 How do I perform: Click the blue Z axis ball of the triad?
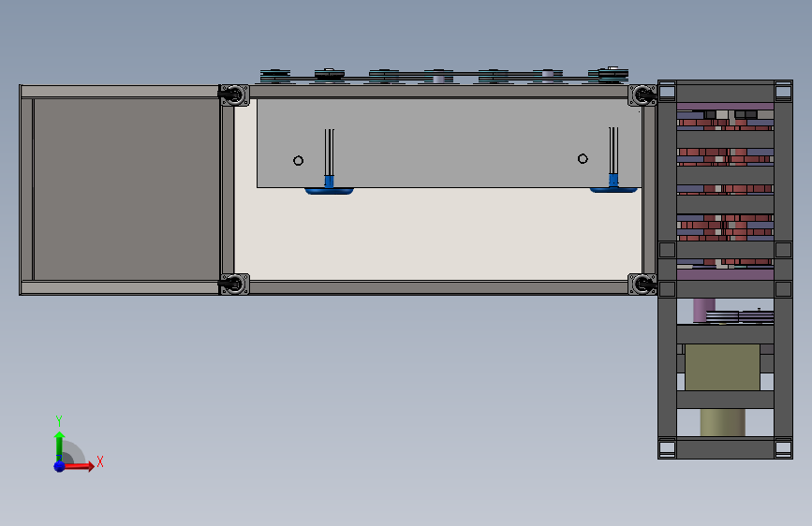point(60,466)
